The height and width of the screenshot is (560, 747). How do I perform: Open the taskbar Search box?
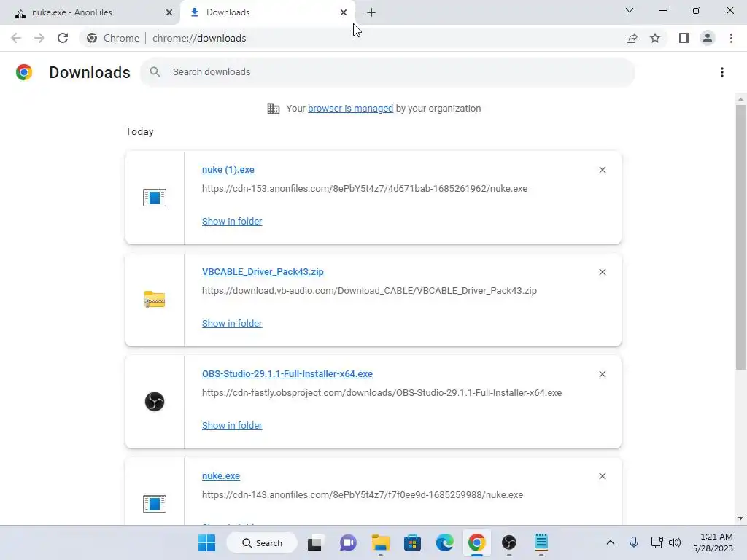coord(262,542)
